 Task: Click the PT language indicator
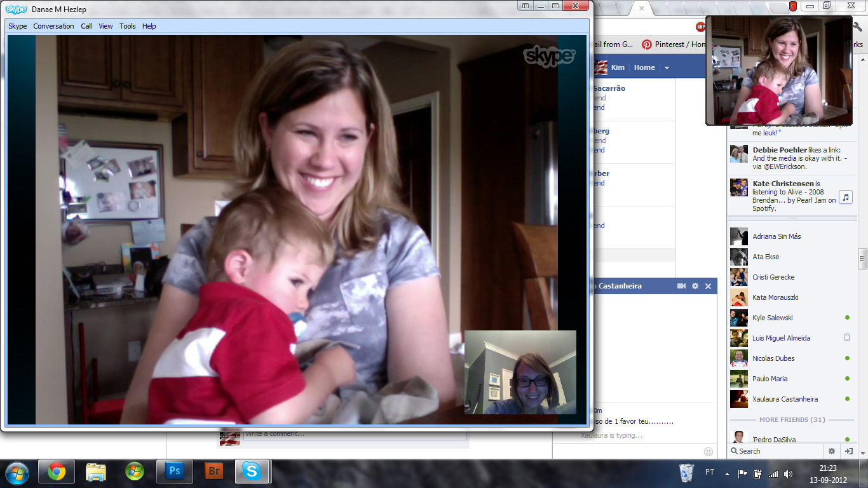pos(710,473)
